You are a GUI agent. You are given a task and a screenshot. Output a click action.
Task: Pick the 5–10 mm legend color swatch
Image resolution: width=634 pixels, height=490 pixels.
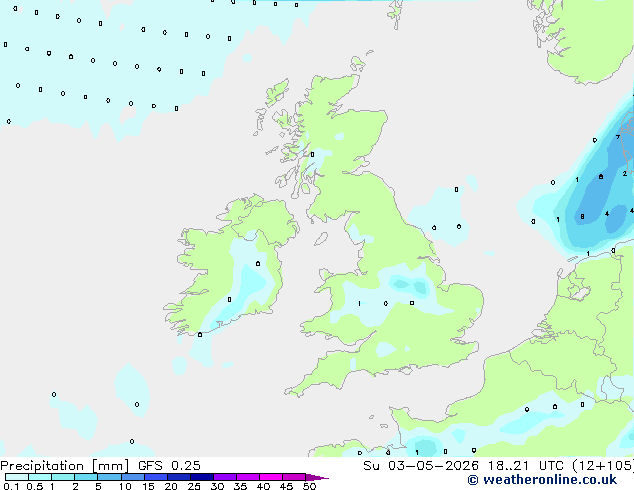pyautogui.click(x=109, y=477)
